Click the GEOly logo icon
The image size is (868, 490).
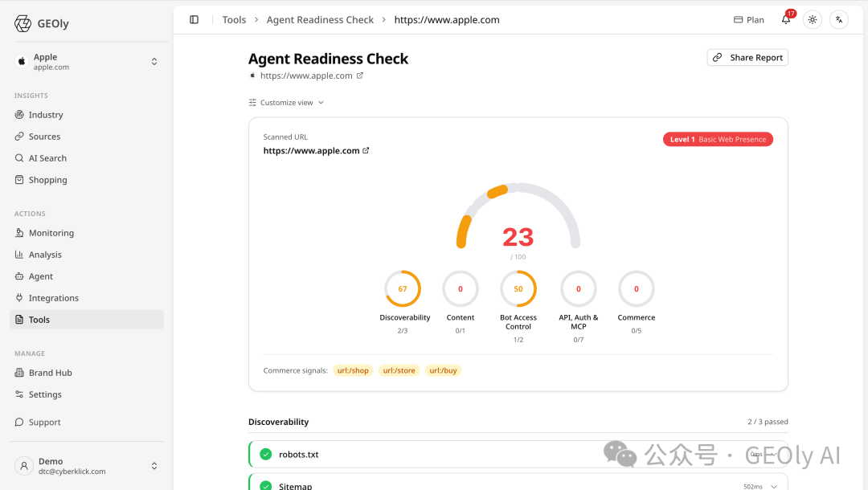(x=23, y=23)
